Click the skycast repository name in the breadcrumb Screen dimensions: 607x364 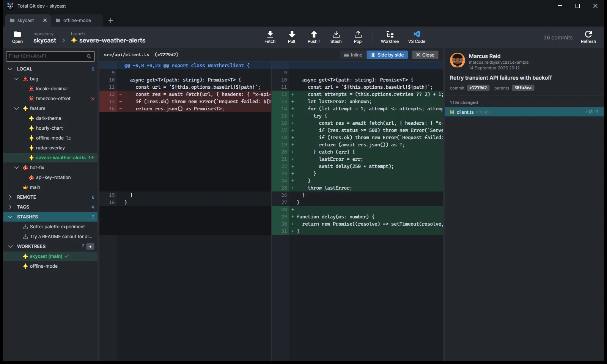45,41
